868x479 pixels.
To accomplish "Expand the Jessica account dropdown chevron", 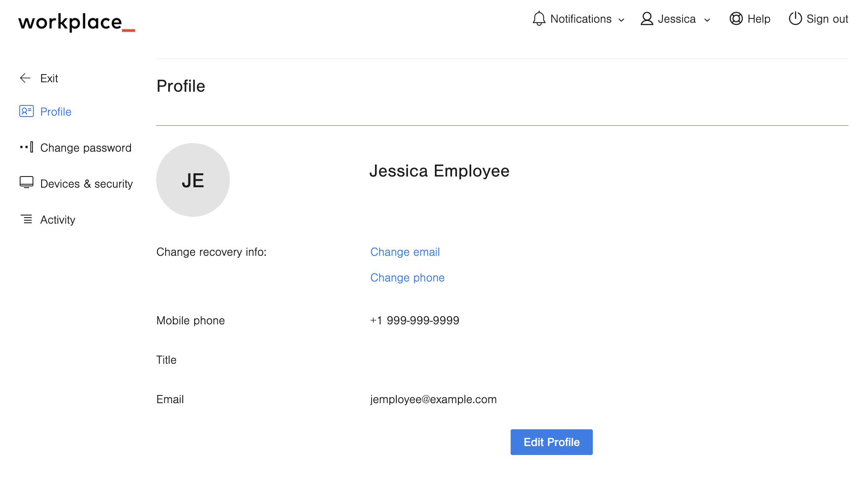I will (707, 20).
